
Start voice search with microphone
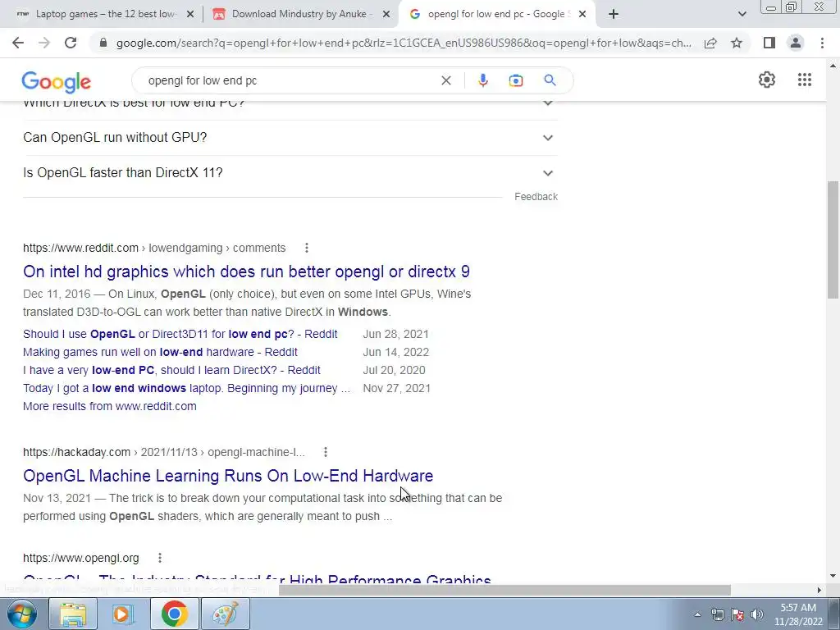coord(482,80)
